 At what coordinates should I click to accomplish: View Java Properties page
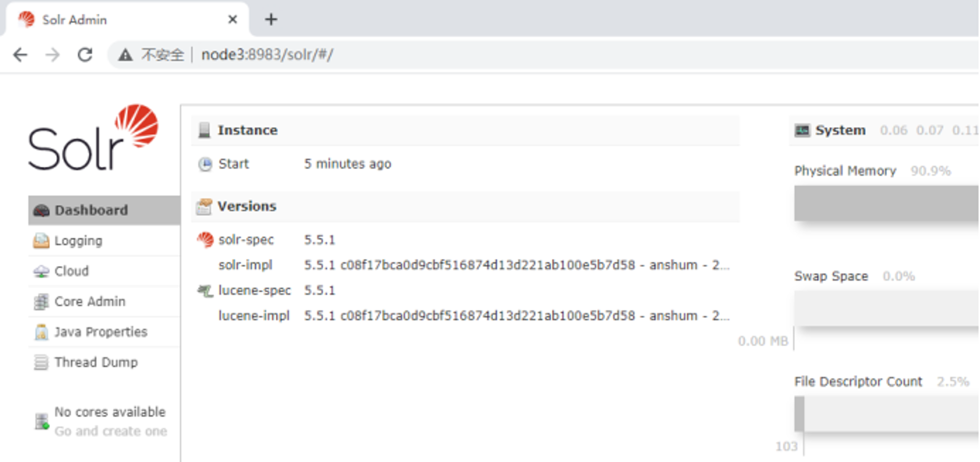tap(104, 332)
